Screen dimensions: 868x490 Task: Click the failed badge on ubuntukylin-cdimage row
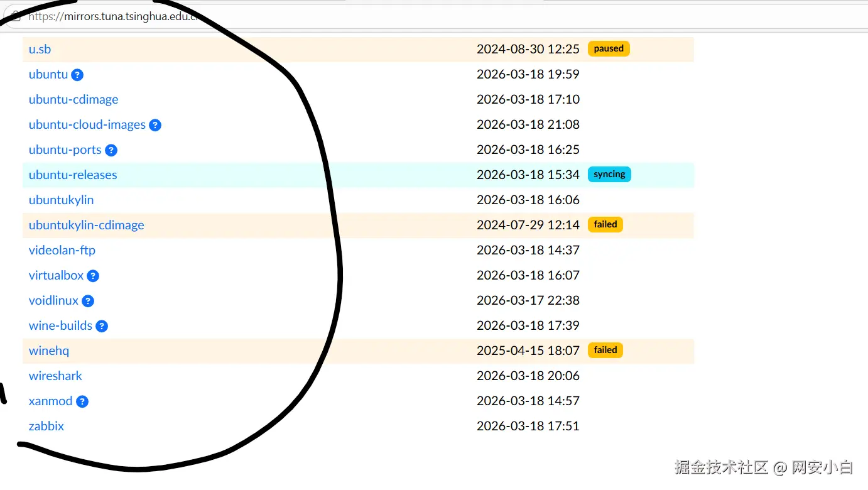coord(605,224)
